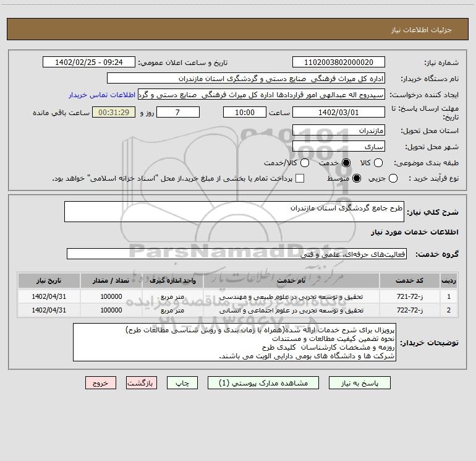
Task: Open مشاهده مدارک پیوستی (1) attachments
Action: point(263,383)
